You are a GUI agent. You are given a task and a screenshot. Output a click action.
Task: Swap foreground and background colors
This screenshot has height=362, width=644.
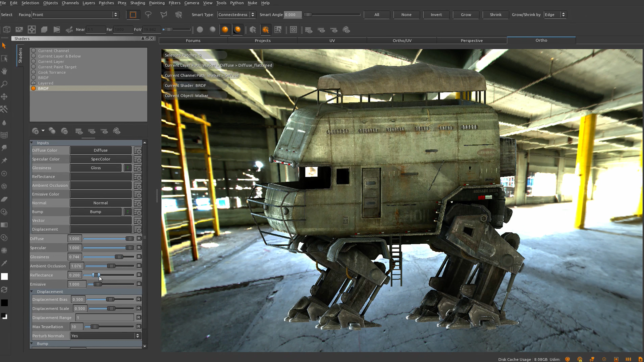(4, 290)
